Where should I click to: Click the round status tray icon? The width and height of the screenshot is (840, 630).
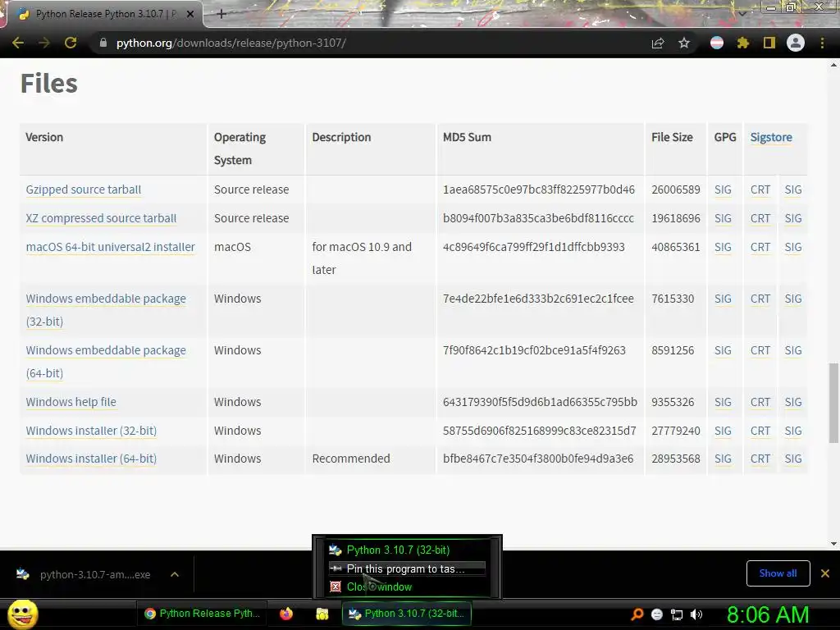pos(657,614)
